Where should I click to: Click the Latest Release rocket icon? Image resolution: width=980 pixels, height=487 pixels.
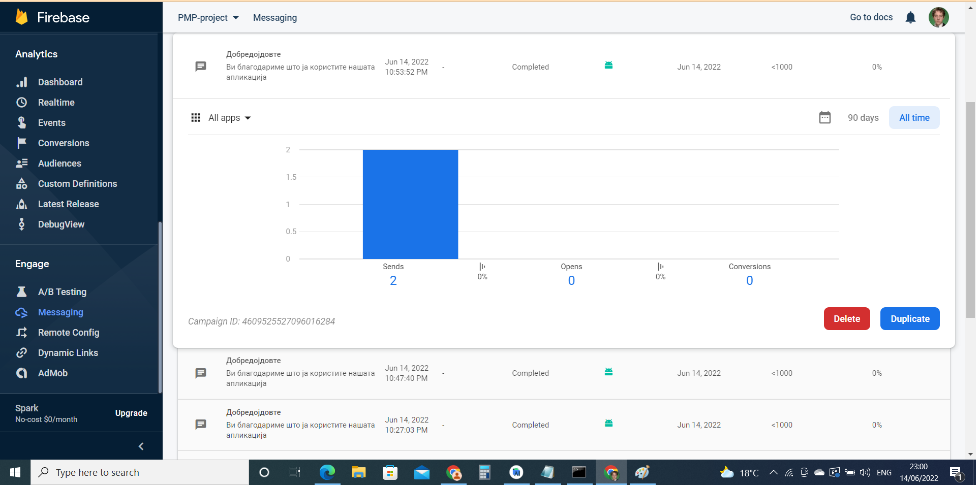pyautogui.click(x=21, y=204)
